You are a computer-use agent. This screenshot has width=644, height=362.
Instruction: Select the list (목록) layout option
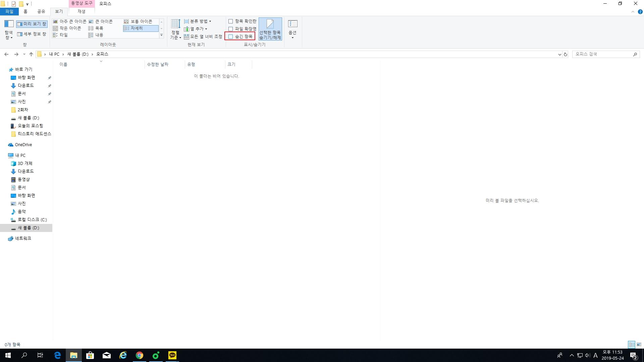(96, 28)
